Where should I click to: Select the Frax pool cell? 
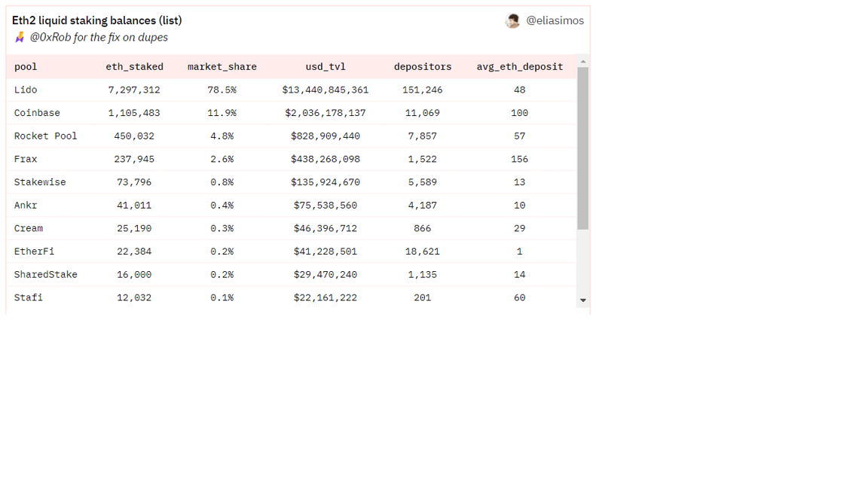click(x=26, y=160)
